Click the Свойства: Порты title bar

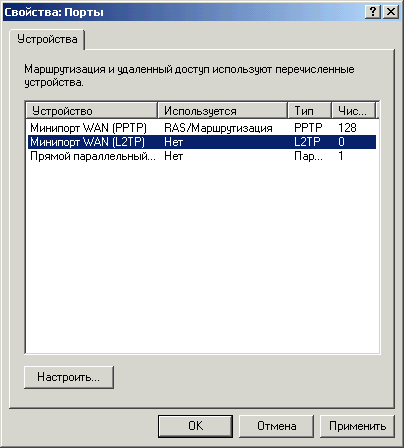click(183, 12)
